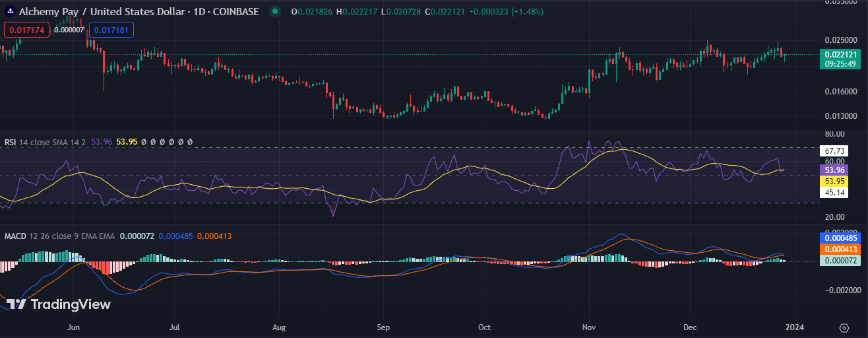Screen dimensions: 868x338
Task: Click the Sep time axis label
Action: (x=384, y=327)
